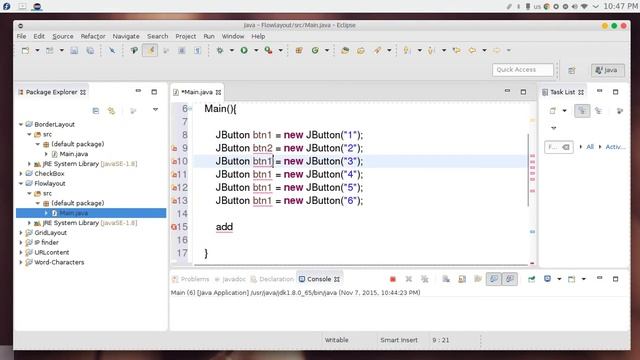Click the Task List filter field
The image size is (640, 360).
click(x=558, y=147)
